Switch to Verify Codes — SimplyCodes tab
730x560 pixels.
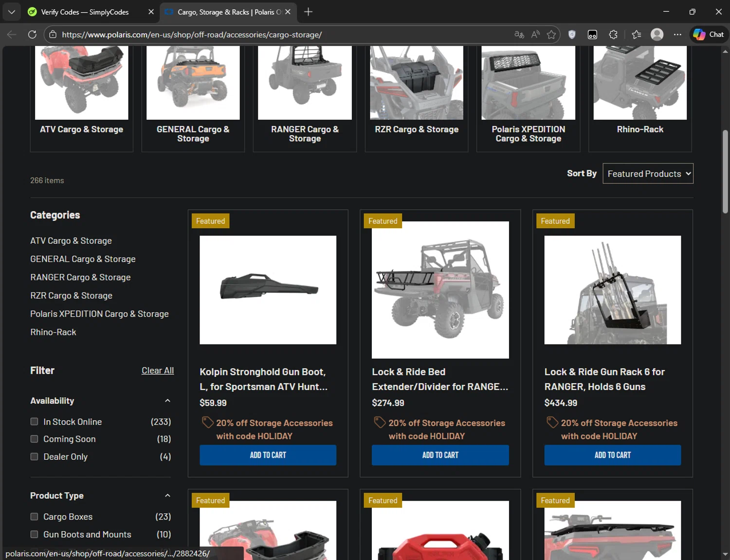pyautogui.click(x=85, y=12)
